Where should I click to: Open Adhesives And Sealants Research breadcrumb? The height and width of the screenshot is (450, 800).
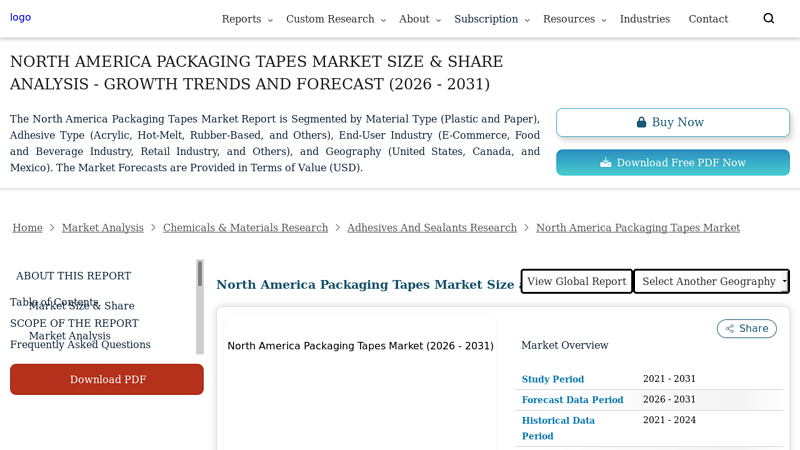pyautogui.click(x=432, y=228)
